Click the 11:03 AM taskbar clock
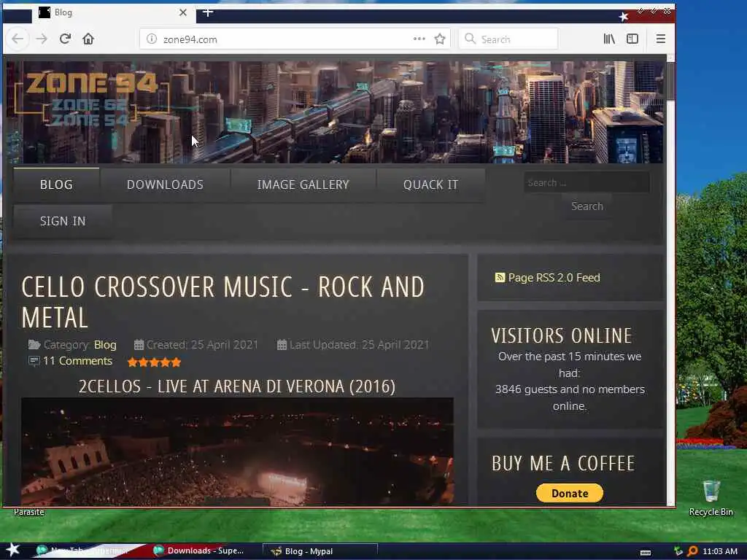The image size is (747, 560). 720,551
